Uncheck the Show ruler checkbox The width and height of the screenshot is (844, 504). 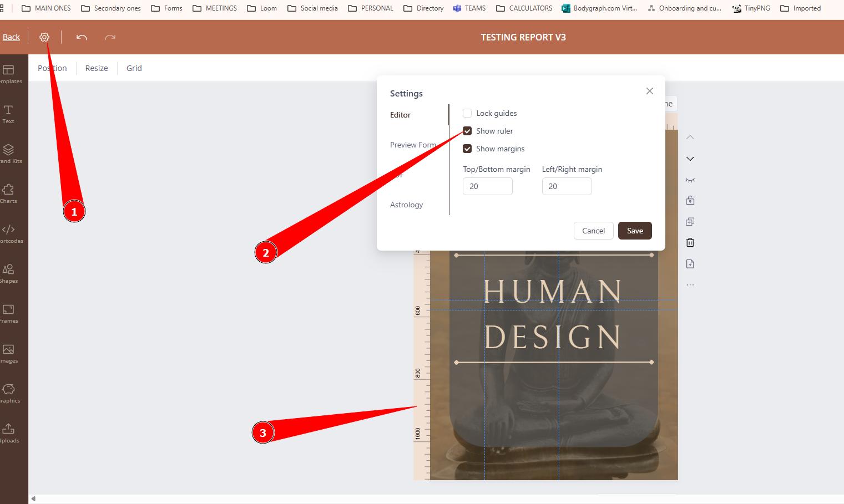click(x=467, y=131)
